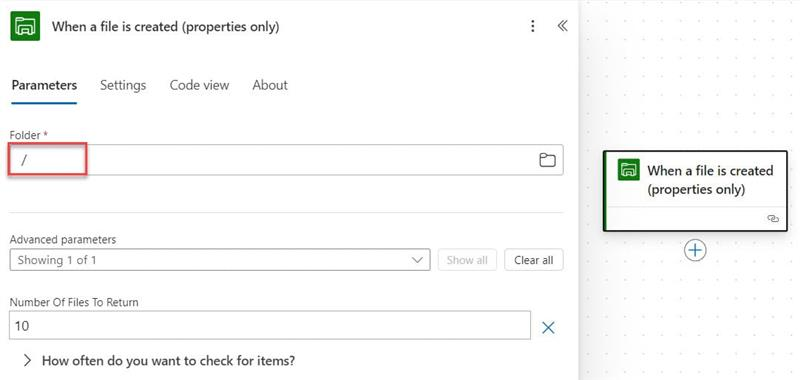Open the three-dot more options menu
Image resolution: width=800 pixels, height=380 pixels.
point(533,26)
